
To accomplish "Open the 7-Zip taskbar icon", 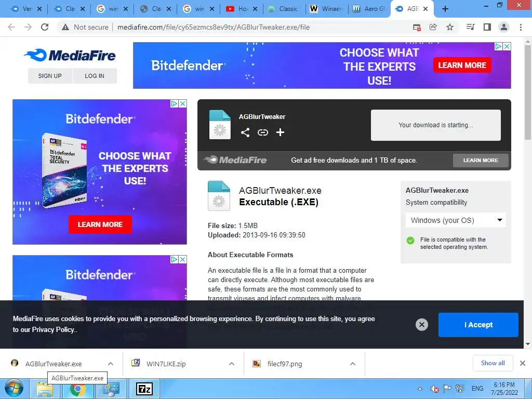I will 144,389.
